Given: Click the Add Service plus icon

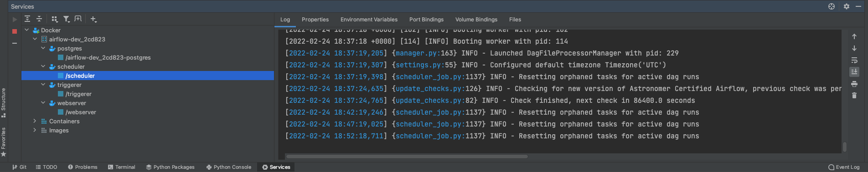Looking at the screenshot, I should click(93, 19).
